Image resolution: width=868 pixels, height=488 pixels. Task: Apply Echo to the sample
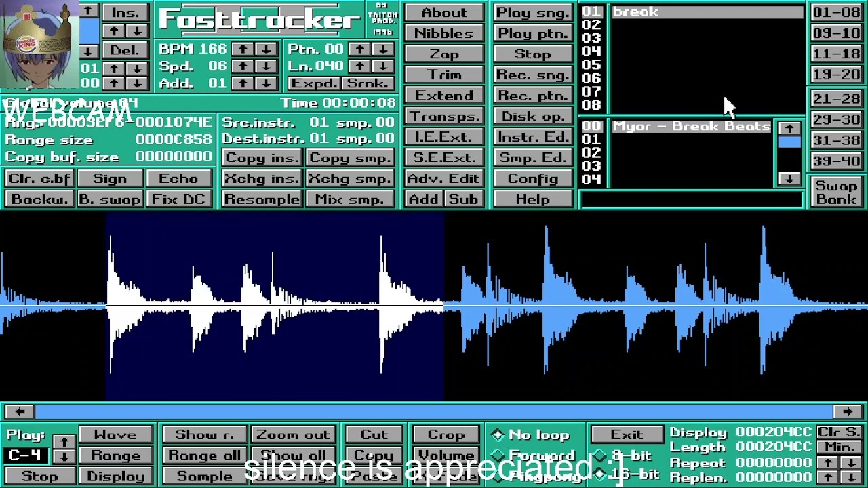point(179,178)
